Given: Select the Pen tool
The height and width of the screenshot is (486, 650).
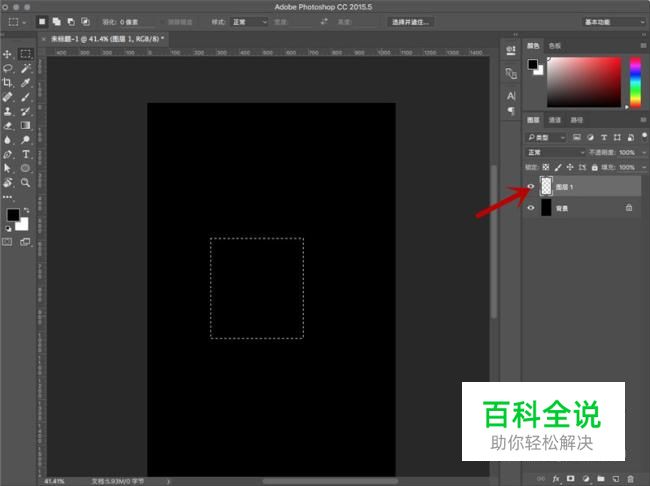Looking at the screenshot, I should (x=7, y=154).
